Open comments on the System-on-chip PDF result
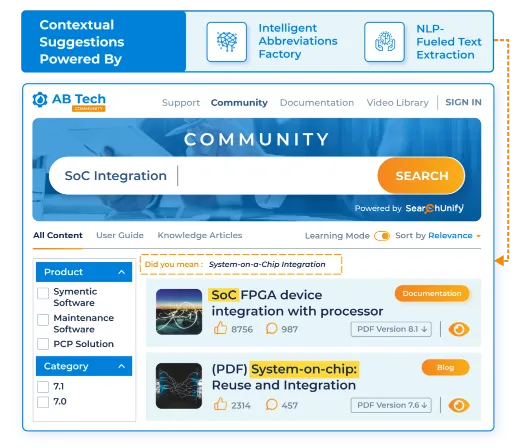The height and width of the screenshot is (448, 530). pyautogui.click(x=271, y=404)
